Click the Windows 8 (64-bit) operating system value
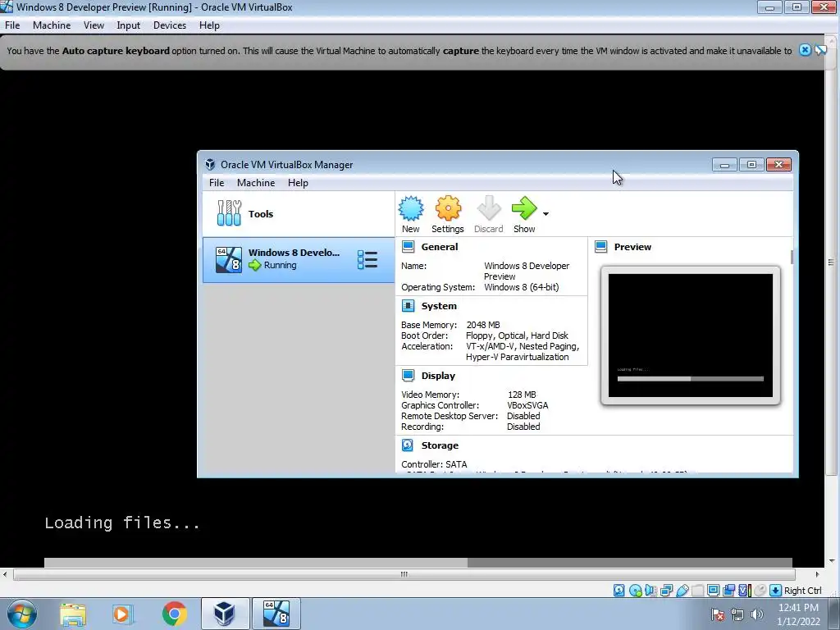The width and height of the screenshot is (840, 630). click(x=521, y=287)
